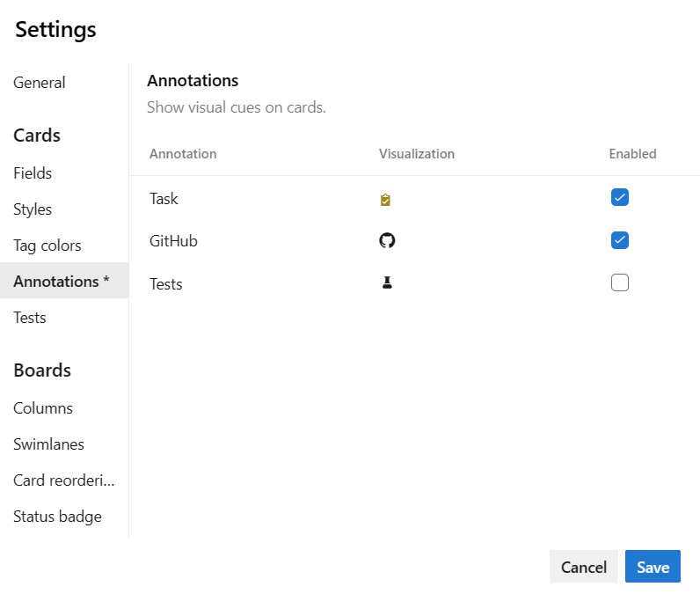The width and height of the screenshot is (700, 594).
Task: Click the Annotations page heading
Action: [x=193, y=81]
